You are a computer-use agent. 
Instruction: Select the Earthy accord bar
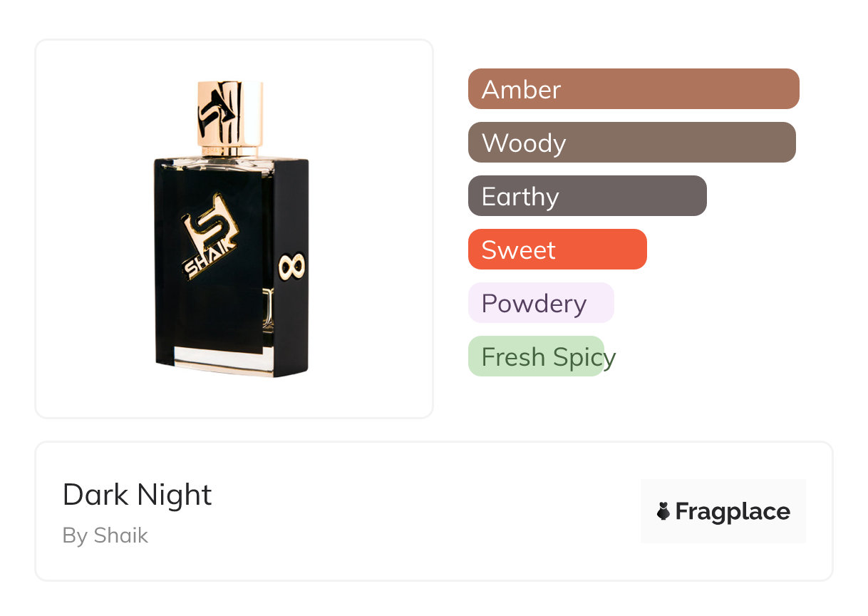coord(587,196)
